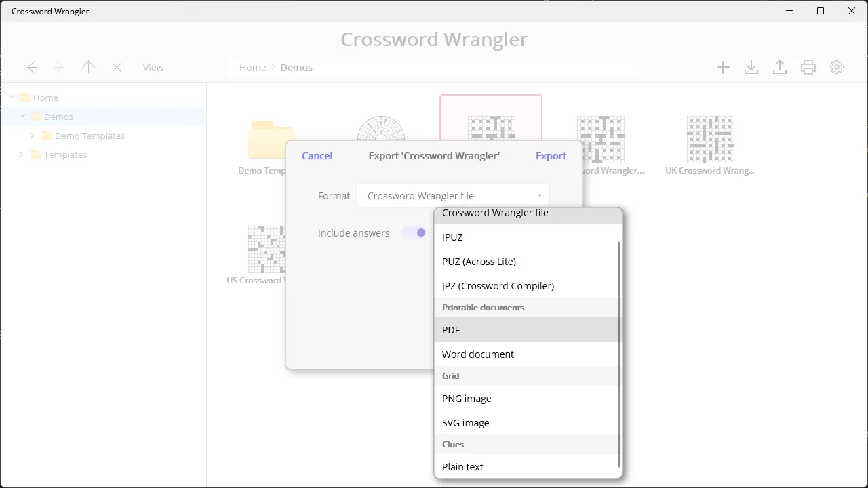Choose PUZ (Across Lite) format
The image size is (868, 488).
point(527,262)
